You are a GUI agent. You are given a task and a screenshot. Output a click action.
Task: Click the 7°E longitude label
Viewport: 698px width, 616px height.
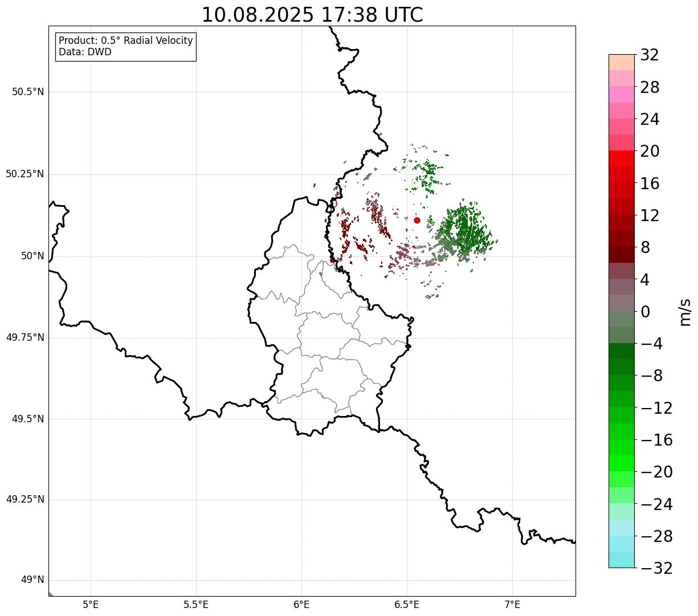[x=512, y=605]
